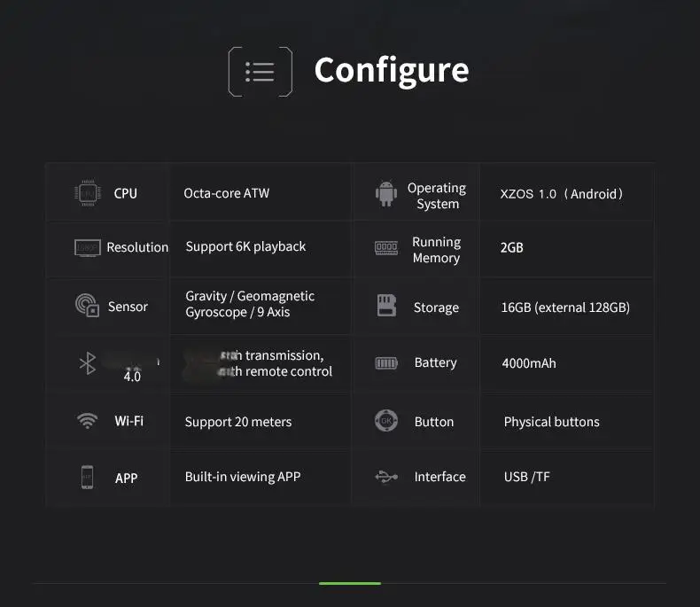This screenshot has height=607, width=700.
Task: Click the CPU chip icon
Action: [x=88, y=193]
